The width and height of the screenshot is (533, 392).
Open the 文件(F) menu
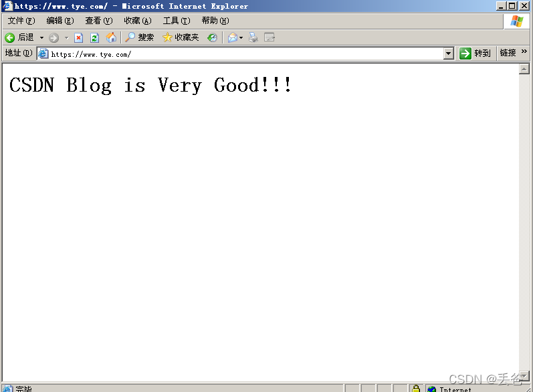[21, 21]
